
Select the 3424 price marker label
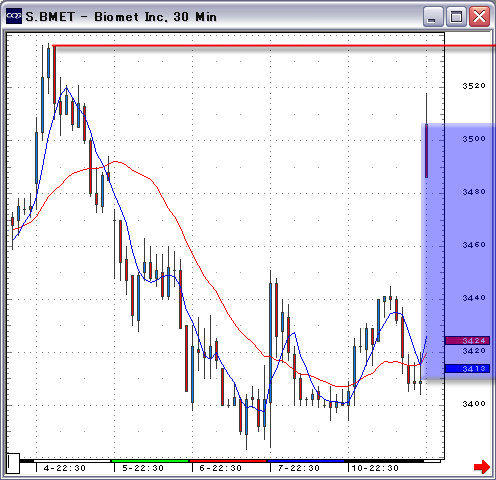468,340
